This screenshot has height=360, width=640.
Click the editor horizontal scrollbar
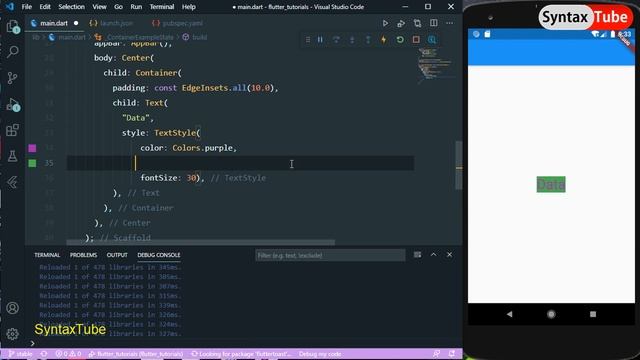200,242
